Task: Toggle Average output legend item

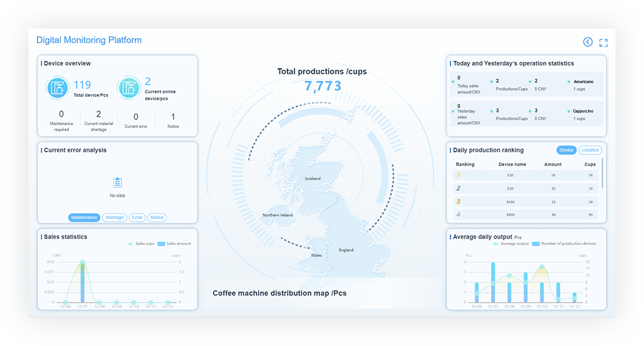Action: pos(512,244)
